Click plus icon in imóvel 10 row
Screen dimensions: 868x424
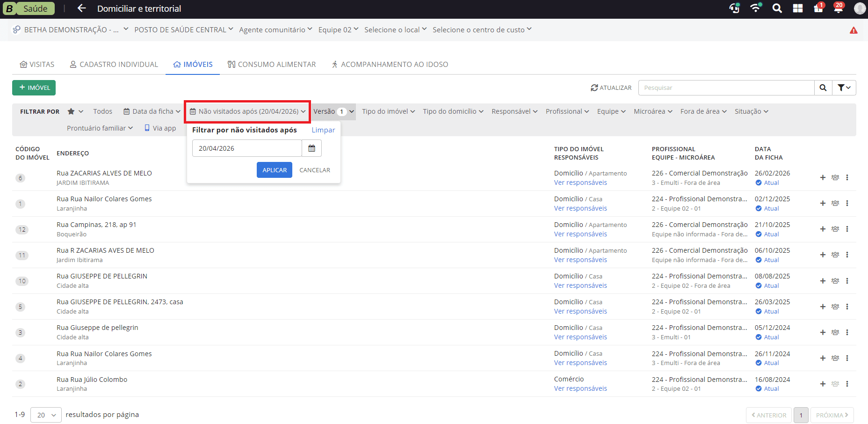tap(823, 281)
